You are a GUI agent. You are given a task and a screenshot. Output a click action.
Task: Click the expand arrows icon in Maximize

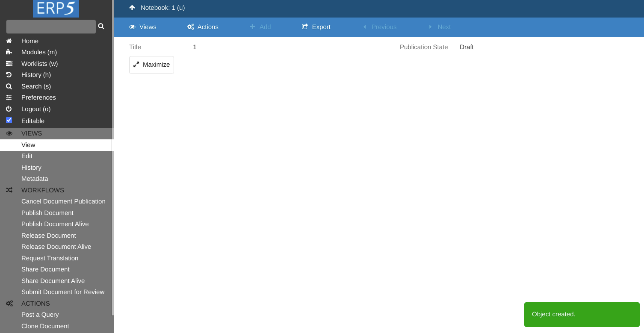point(136,65)
